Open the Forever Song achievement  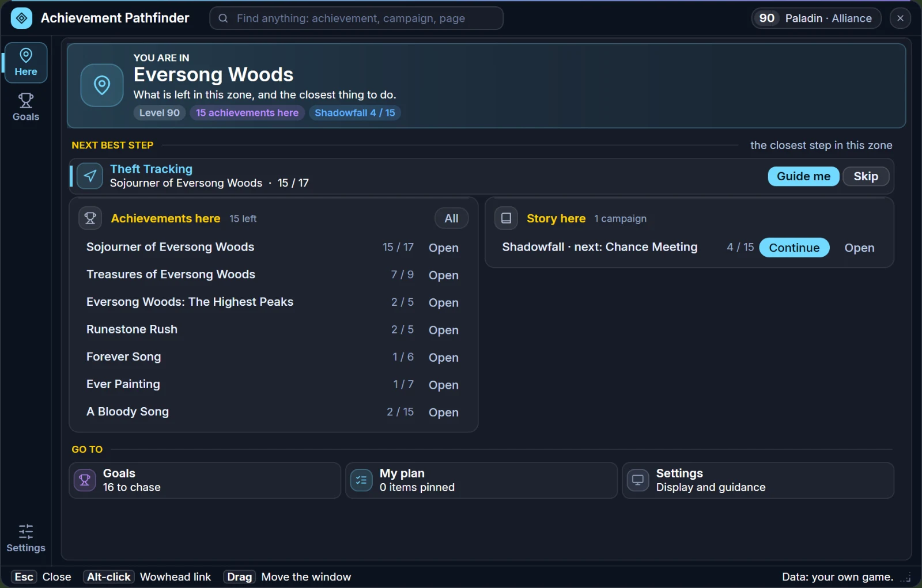444,358
